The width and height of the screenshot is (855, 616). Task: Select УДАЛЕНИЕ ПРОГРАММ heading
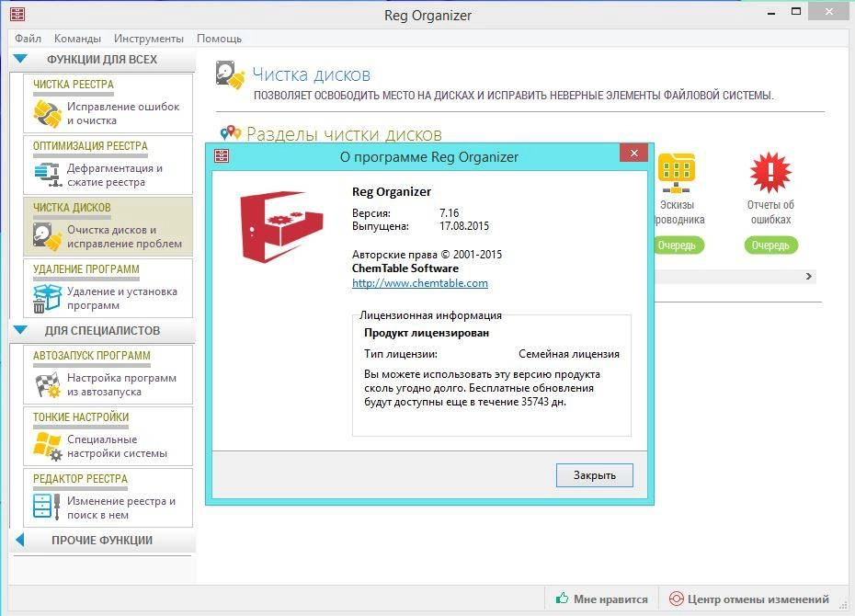point(86,269)
